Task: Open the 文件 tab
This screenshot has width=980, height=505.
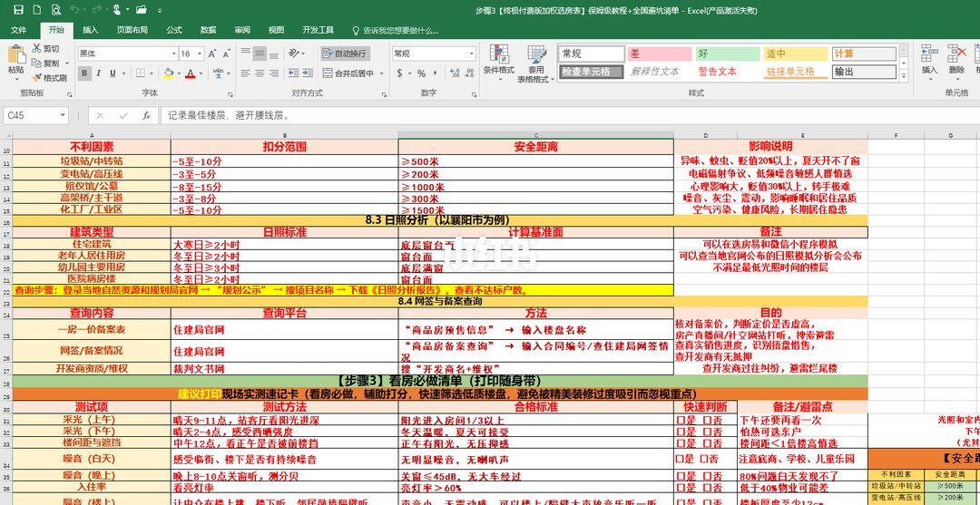Action: coord(18,30)
